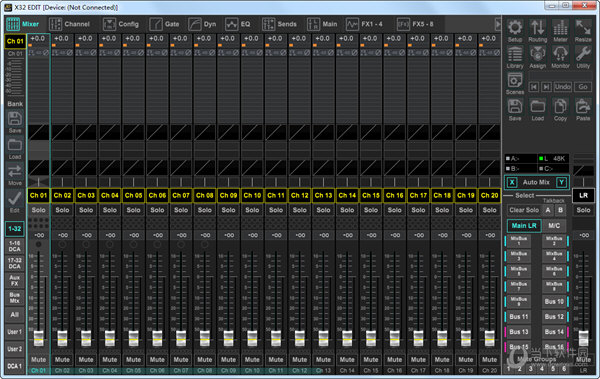Select the Aux FX bank
The width and height of the screenshot is (600, 379).
pos(15,280)
